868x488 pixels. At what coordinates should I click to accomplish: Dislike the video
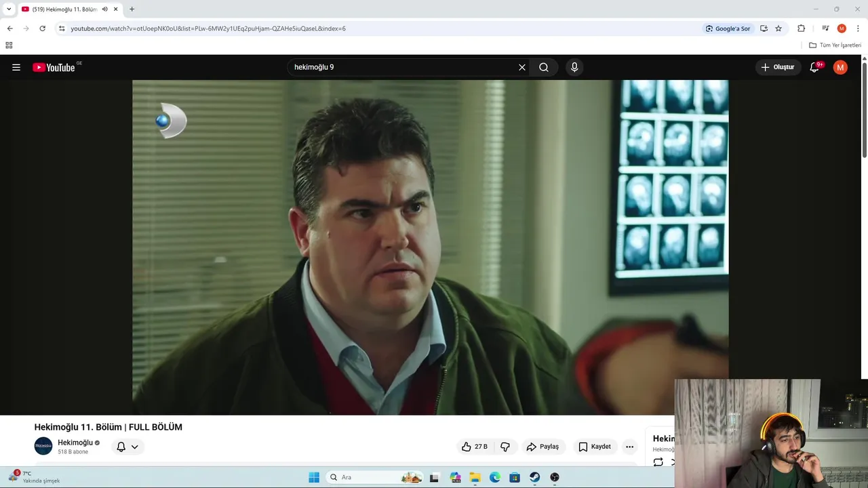(x=505, y=447)
